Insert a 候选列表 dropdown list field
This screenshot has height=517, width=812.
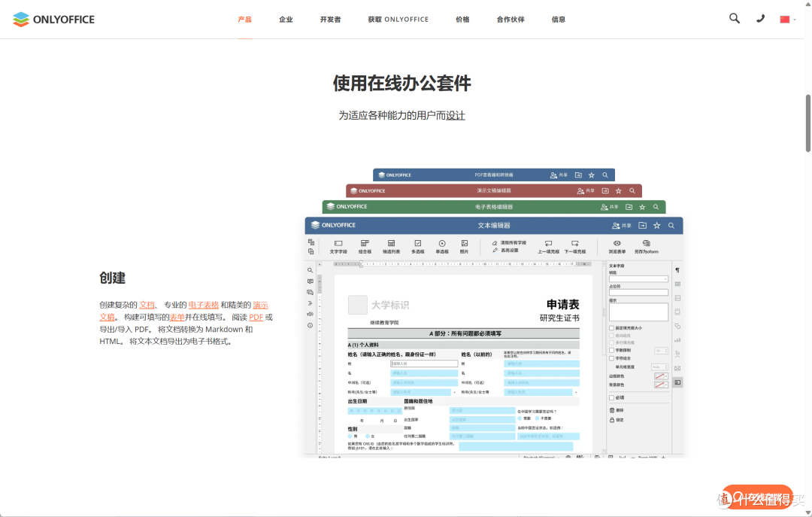(x=391, y=247)
